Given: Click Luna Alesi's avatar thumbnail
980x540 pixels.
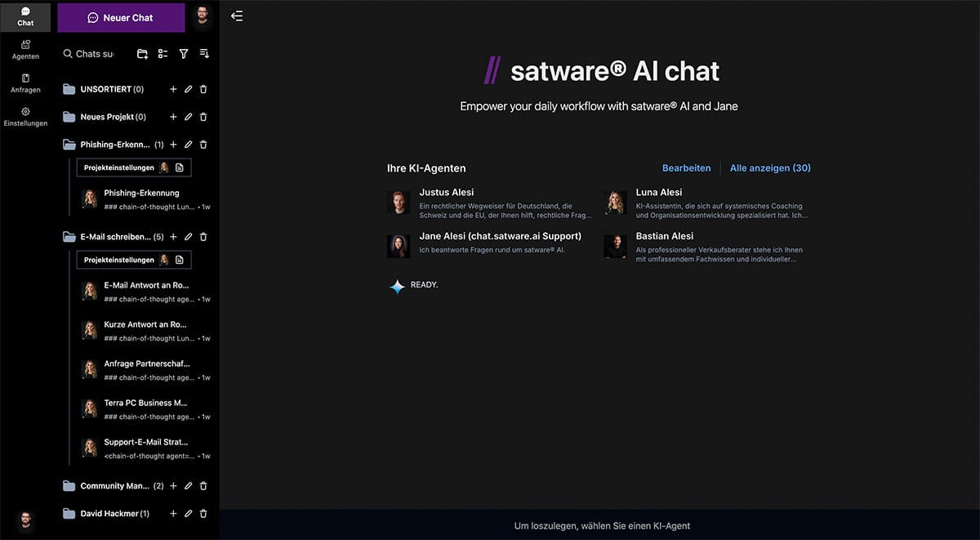Looking at the screenshot, I should pyautogui.click(x=615, y=203).
